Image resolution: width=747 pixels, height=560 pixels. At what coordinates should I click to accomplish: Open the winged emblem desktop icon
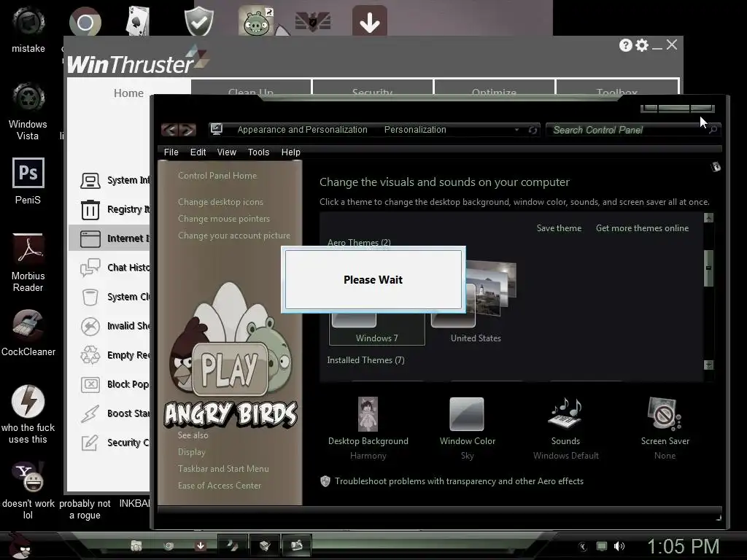coord(313,21)
